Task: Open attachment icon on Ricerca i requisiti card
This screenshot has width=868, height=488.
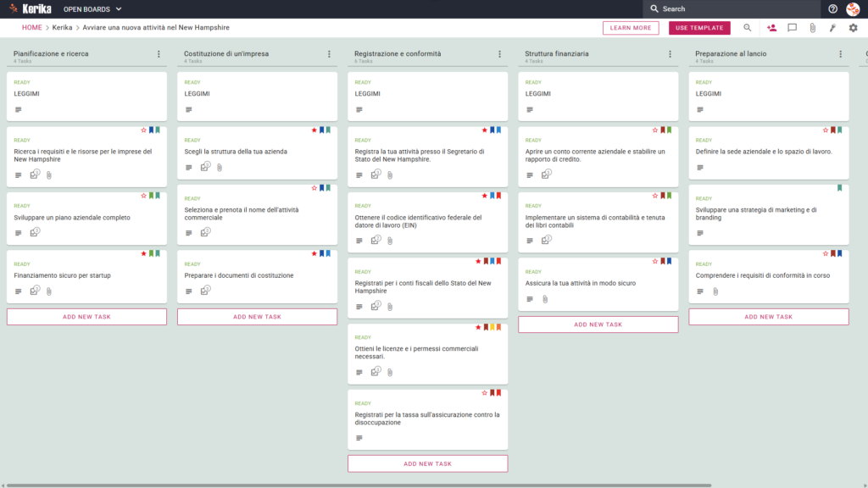Action: (x=48, y=175)
